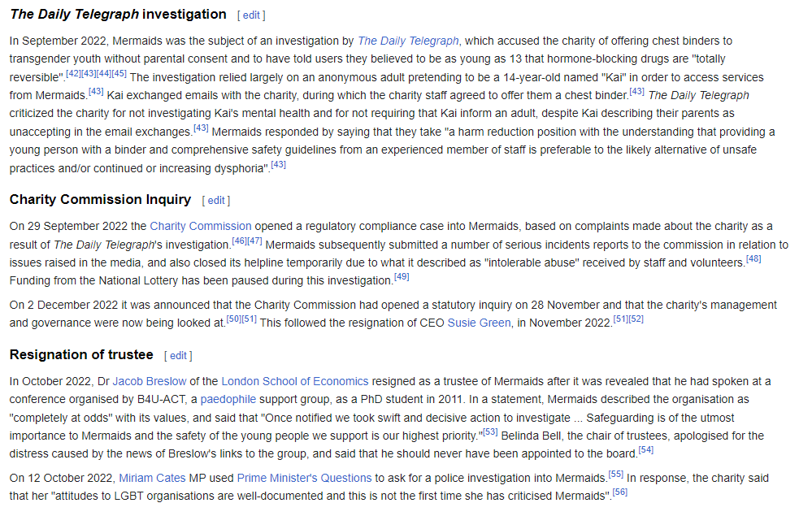Viewport: 812px width, 516px height.
Task: Open the Charity Commission link
Action: click(201, 226)
